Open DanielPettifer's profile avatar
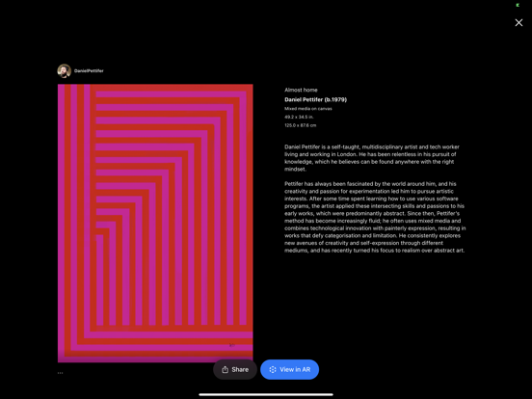The height and width of the screenshot is (399, 532). point(65,71)
